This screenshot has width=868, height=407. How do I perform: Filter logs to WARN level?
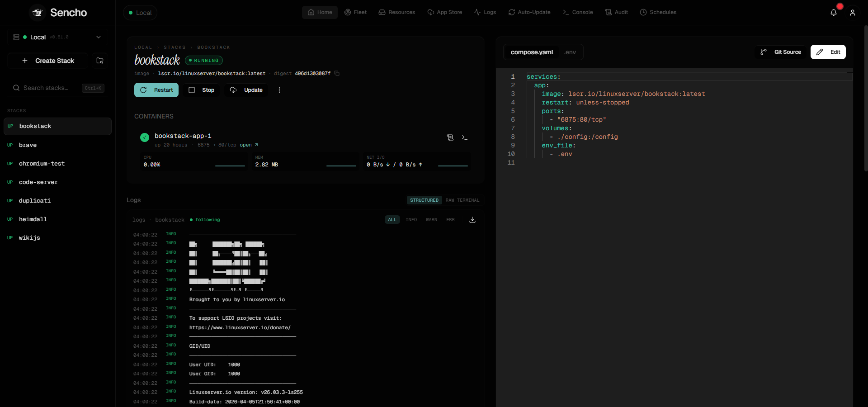point(432,220)
